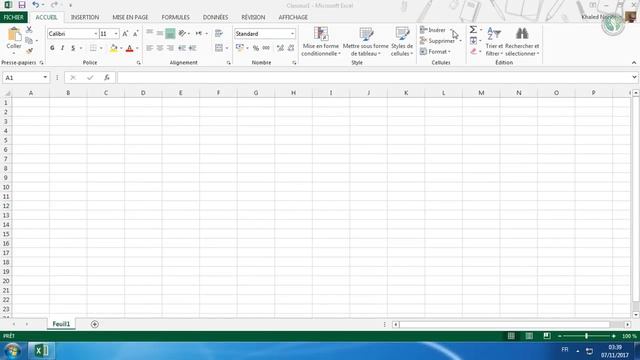This screenshot has height=360, width=640.
Task: Open the Windows Start button
Action: coord(12,351)
